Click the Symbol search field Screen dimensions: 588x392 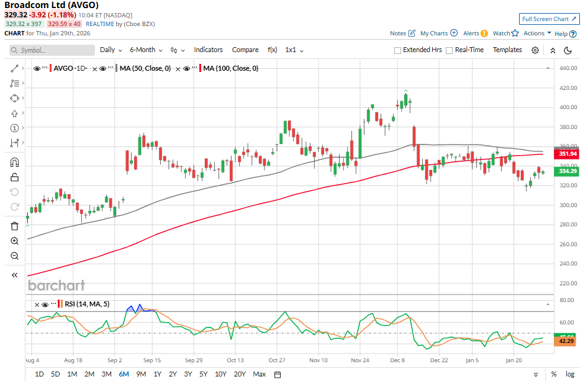[52, 50]
